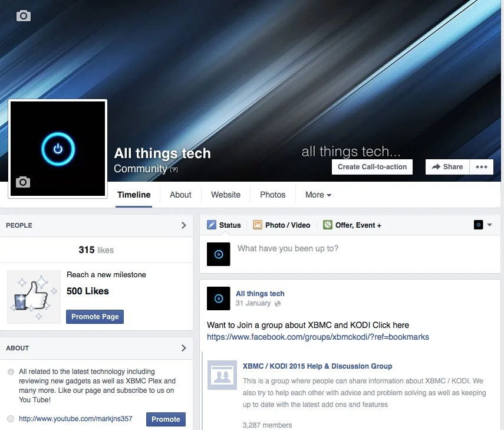Open the About tab
504x430 pixels.
click(180, 195)
